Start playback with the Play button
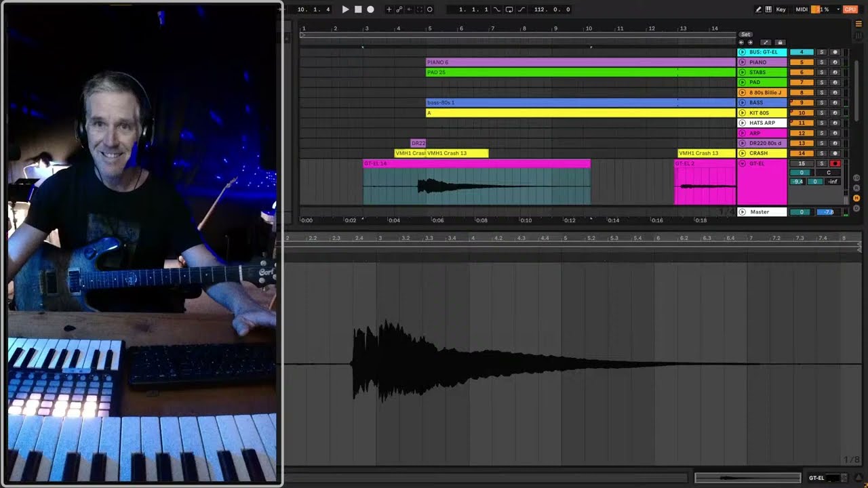The width and height of the screenshot is (868, 488). click(x=345, y=9)
